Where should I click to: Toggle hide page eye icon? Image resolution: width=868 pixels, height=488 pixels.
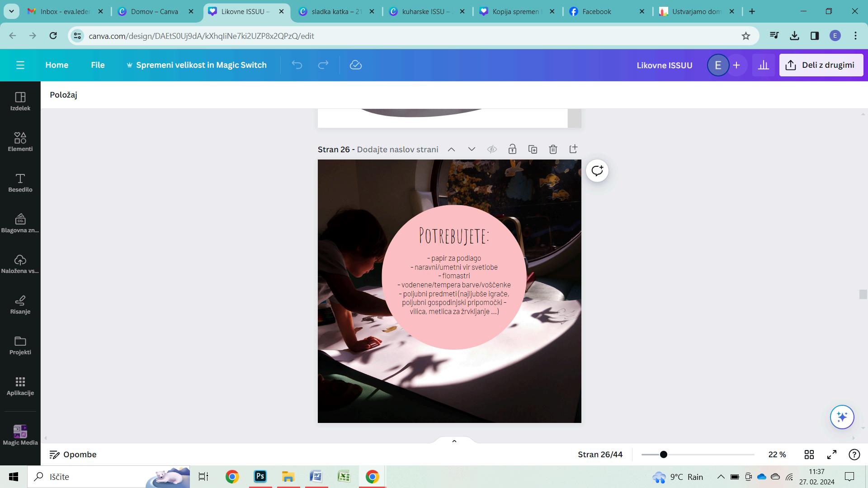(x=492, y=149)
